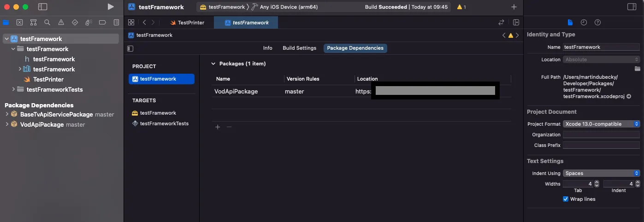Open the Debug navigator spray icon
The height and width of the screenshot is (222, 644).
pyautogui.click(x=89, y=22)
